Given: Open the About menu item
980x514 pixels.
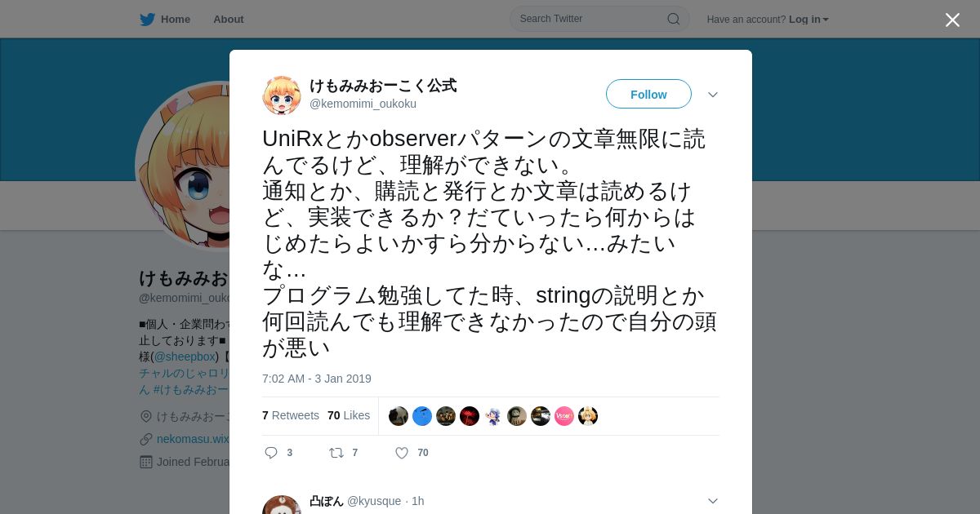Looking at the screenshot, I should click(229, 20).
